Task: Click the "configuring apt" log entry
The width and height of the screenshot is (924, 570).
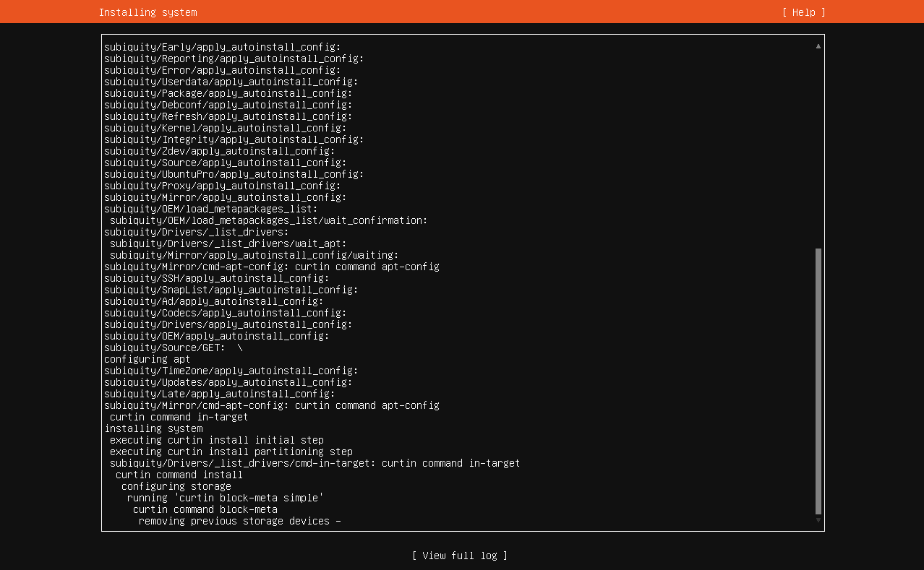Action: click(147, 359)
